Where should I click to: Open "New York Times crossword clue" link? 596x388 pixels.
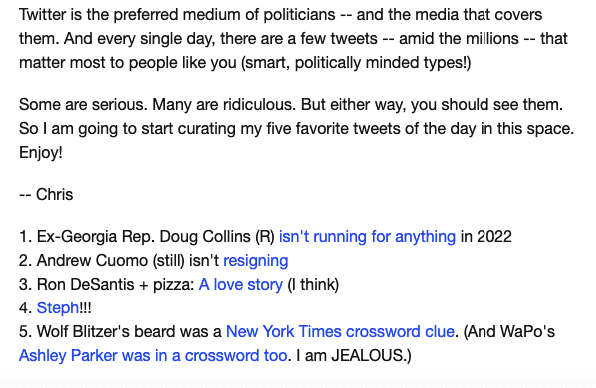(x=340, y=331)
